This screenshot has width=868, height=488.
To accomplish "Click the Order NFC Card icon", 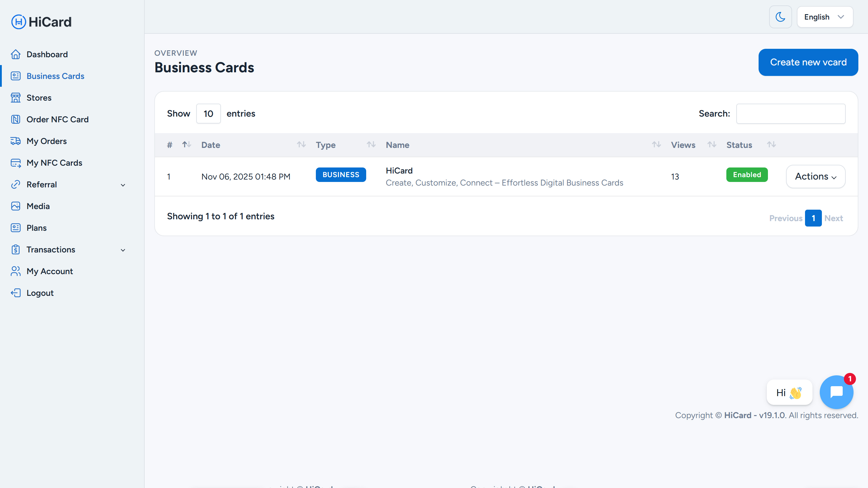I will [15, 119].
